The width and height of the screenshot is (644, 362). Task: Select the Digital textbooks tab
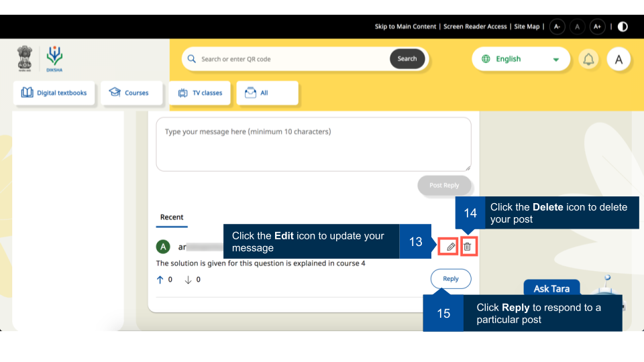(x=54, y=93)
